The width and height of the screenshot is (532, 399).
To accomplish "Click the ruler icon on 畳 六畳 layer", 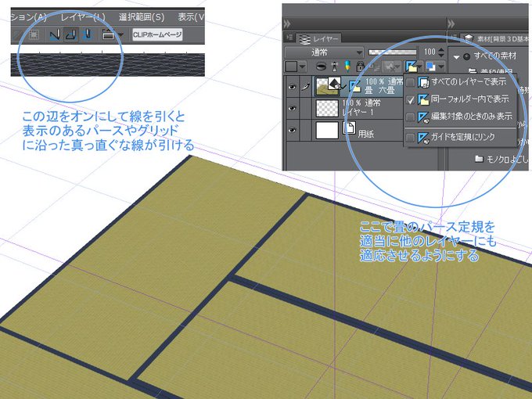I will click(355, 87).
